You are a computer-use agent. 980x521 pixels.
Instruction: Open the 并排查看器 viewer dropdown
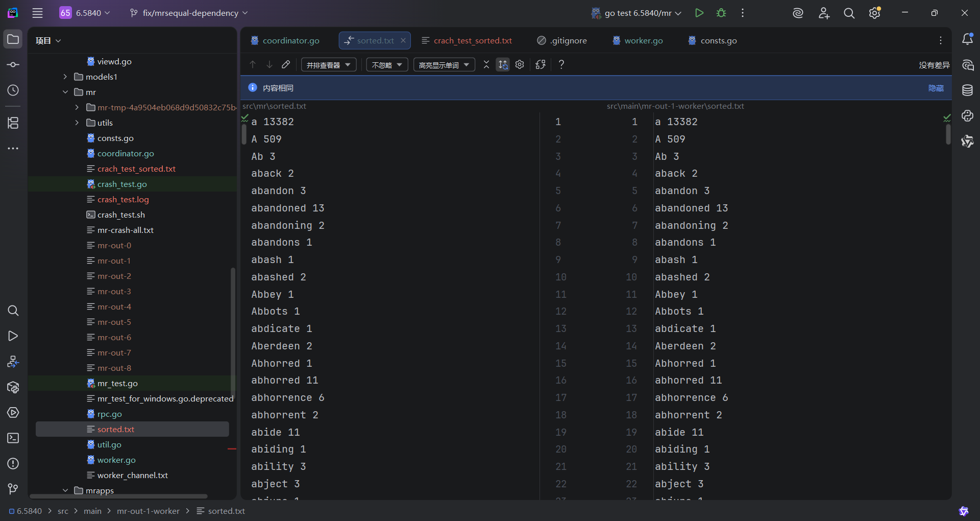(328, 65)
